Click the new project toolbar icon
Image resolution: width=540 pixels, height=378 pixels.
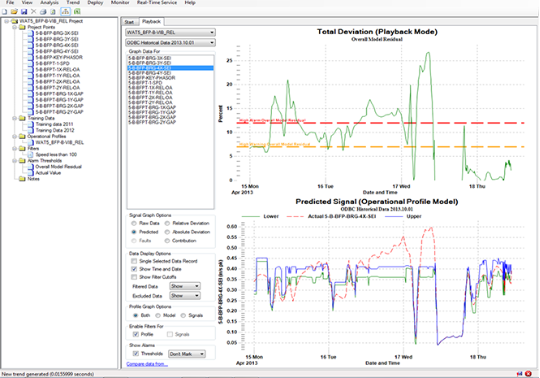point(5,12)
